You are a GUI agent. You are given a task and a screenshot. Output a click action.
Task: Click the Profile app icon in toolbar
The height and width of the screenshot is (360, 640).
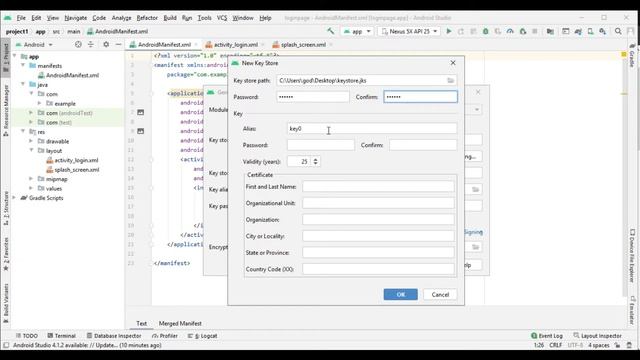[510, 31]
